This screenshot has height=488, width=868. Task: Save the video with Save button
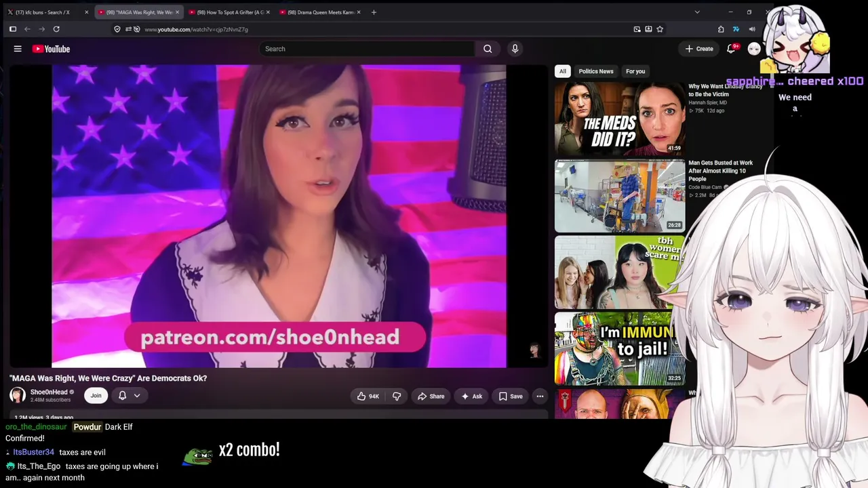tap(511, 396)
